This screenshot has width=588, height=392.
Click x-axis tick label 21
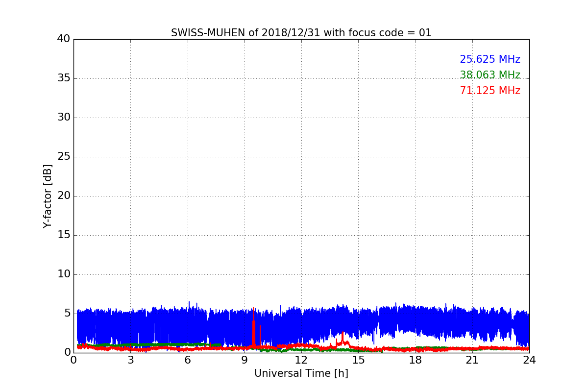point(472,360)
